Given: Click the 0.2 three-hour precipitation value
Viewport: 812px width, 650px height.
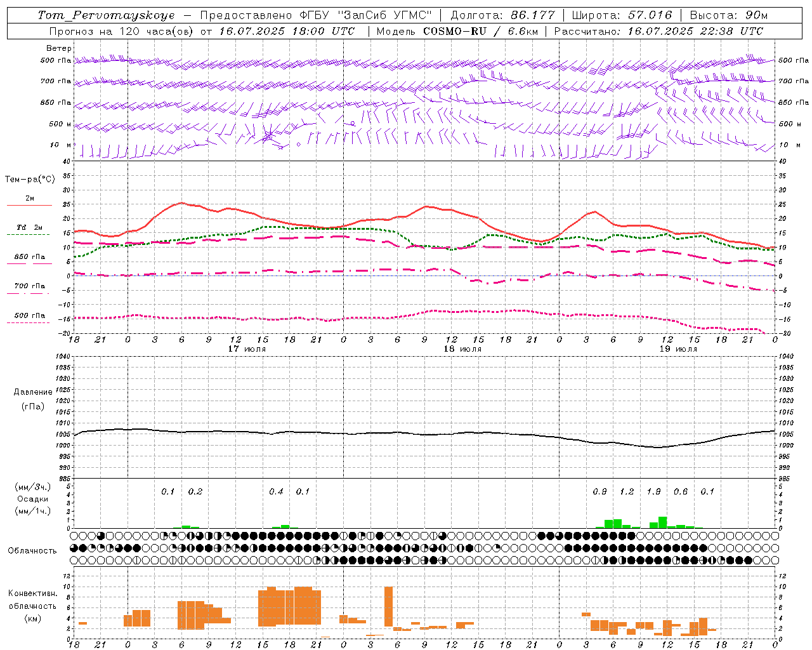Looking at the screenshot, I should (x=195, y=492).
